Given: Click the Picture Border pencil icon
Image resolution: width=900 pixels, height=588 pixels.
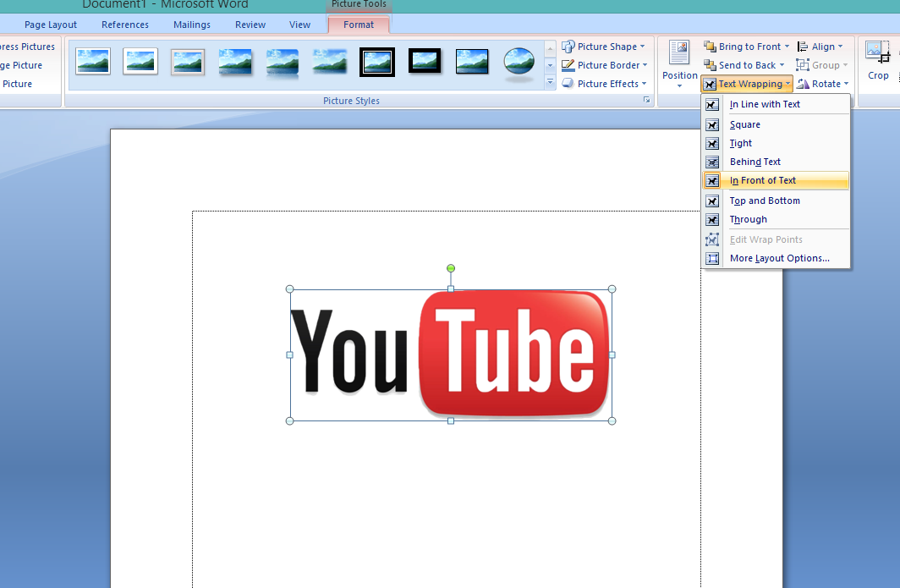Looking at the screenshot, I should tap(568, 65).
